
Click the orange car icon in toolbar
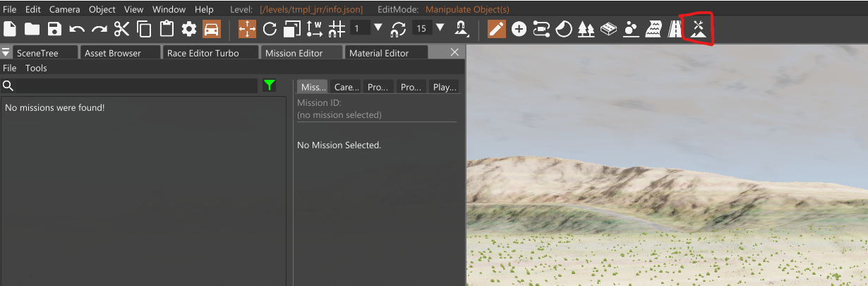click(211, 29)
